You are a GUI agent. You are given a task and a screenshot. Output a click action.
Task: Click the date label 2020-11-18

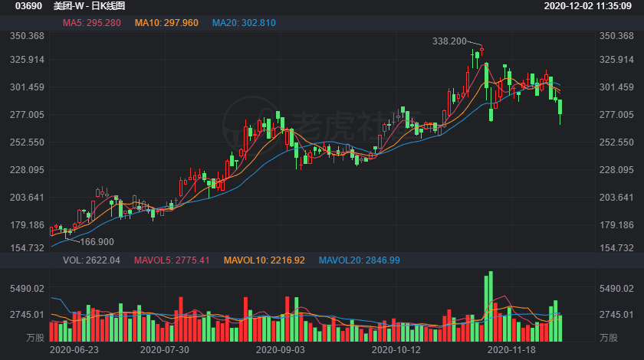click(512, 350)
